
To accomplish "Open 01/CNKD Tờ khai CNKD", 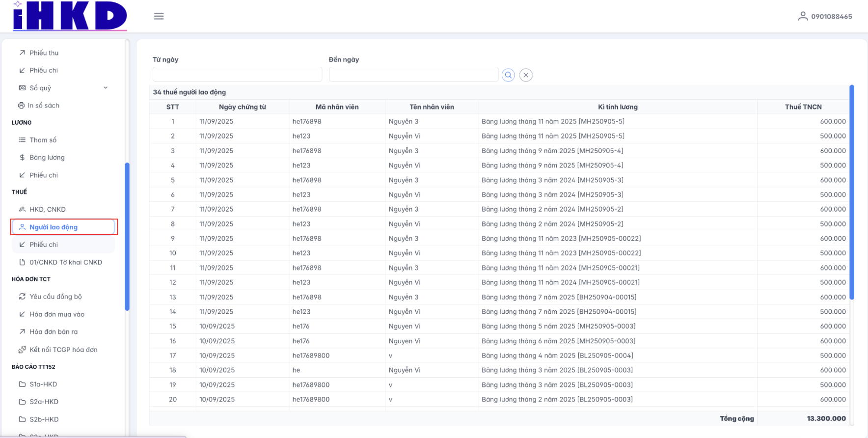I will point(65,262).
